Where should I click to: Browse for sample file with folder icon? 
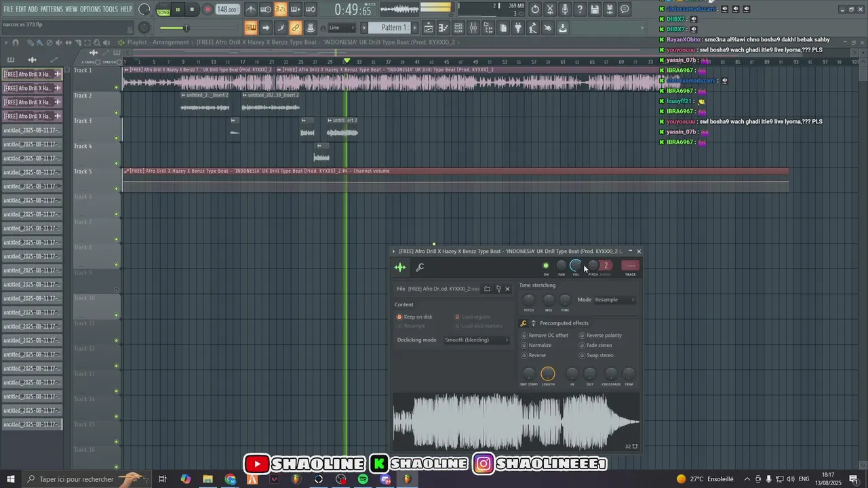point(487,289)
